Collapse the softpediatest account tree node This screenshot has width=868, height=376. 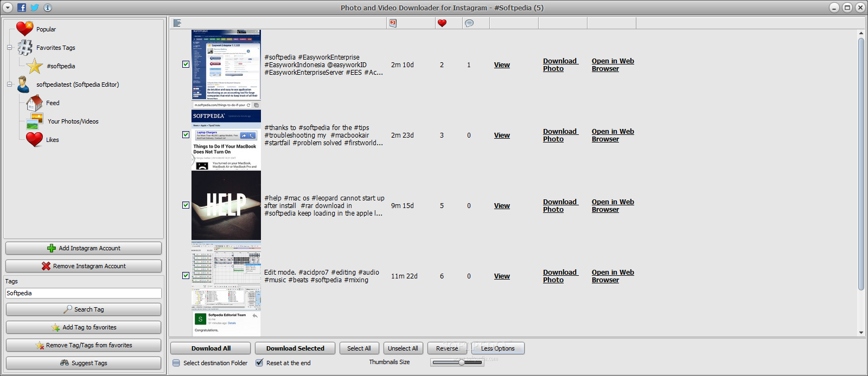coord(9,85)
